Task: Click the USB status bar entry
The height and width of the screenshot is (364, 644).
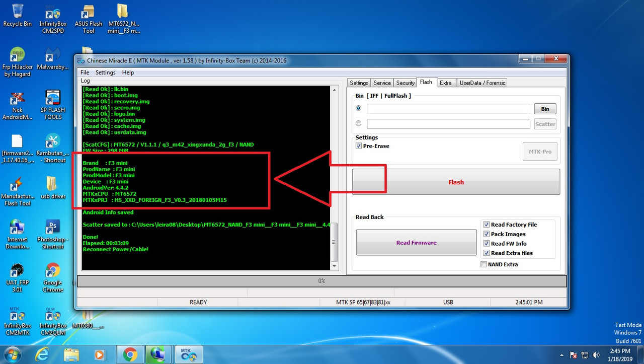Action: click(x=448, y=302)
